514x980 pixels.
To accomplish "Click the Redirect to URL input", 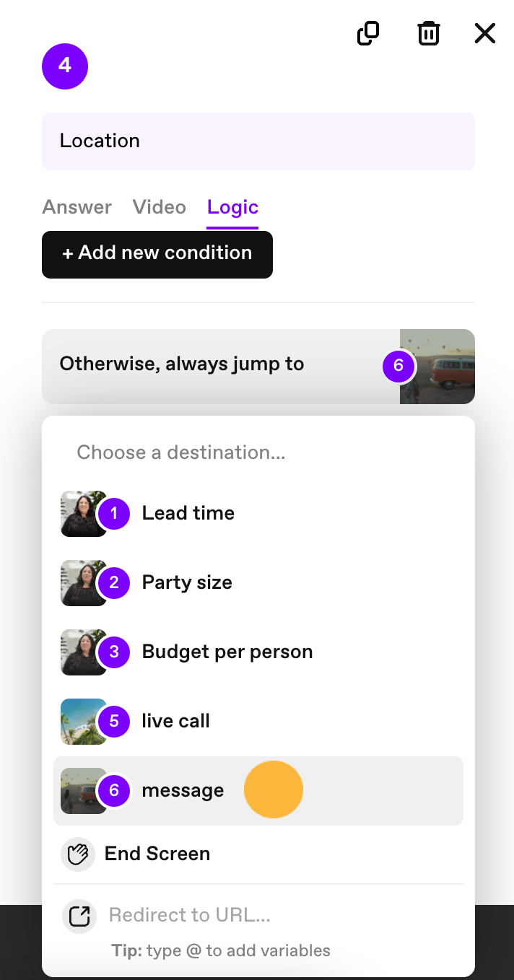I will [x=282, y=915].
